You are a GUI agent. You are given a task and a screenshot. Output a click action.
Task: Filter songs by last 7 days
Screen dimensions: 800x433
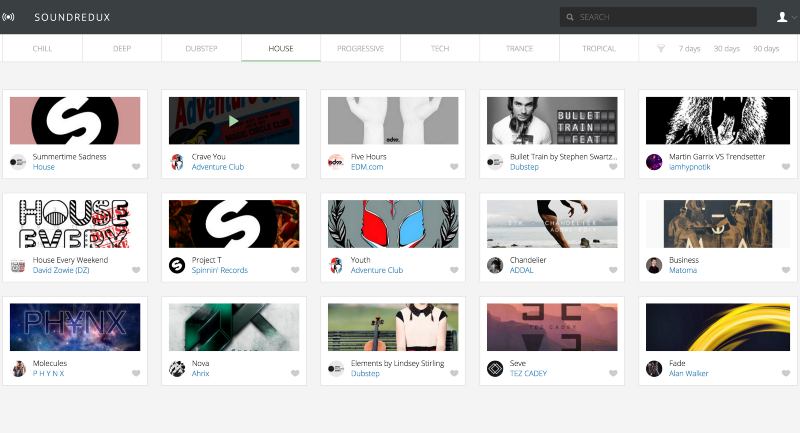[x=690, y=48]
